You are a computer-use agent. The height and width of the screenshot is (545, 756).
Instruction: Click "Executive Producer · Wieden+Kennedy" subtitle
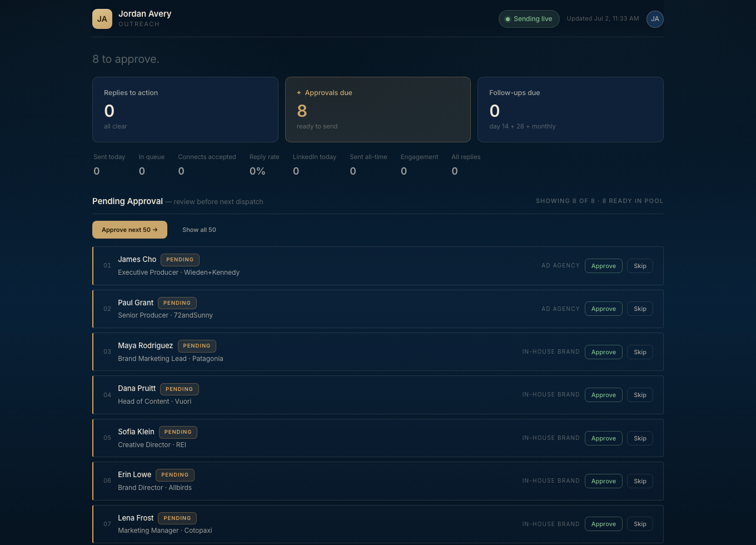179,272
